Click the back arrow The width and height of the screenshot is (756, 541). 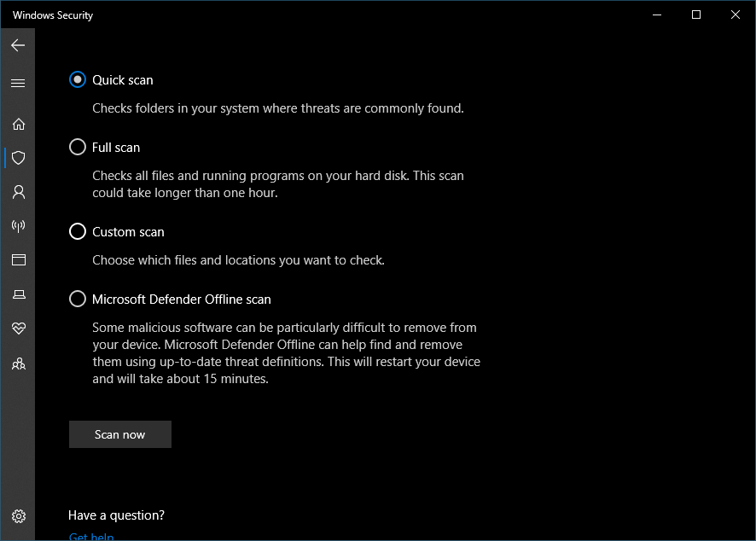(x=18, y=44)
